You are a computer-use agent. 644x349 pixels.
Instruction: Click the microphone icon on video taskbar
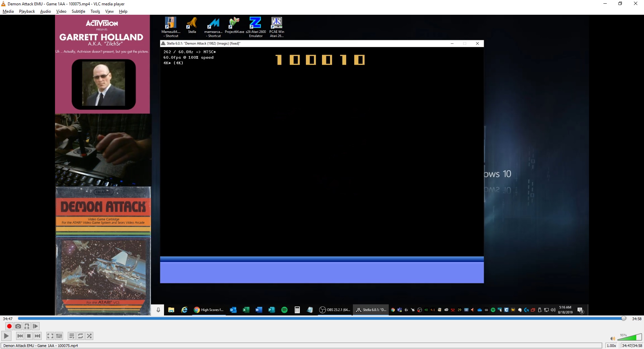[x=158, y=310]
